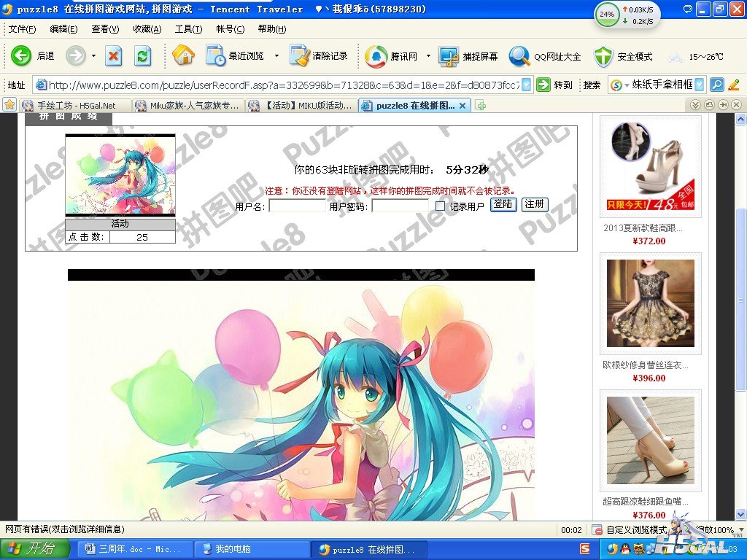
Task: Click Capture Screen (捕捉屏幕) icon
Action: (x=449, y=56)
